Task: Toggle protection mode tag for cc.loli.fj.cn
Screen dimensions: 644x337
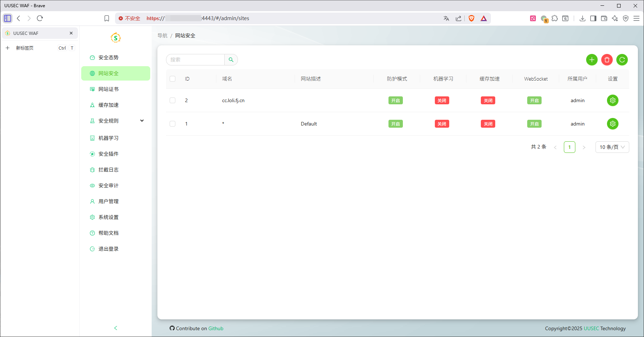Action: [x=395, y=100]
